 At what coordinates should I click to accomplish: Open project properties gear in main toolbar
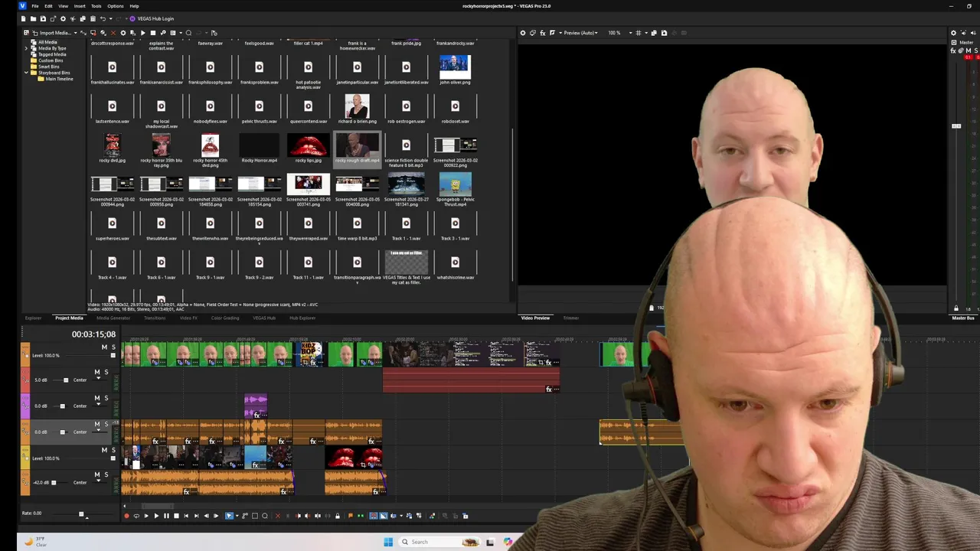pos(63,18)
